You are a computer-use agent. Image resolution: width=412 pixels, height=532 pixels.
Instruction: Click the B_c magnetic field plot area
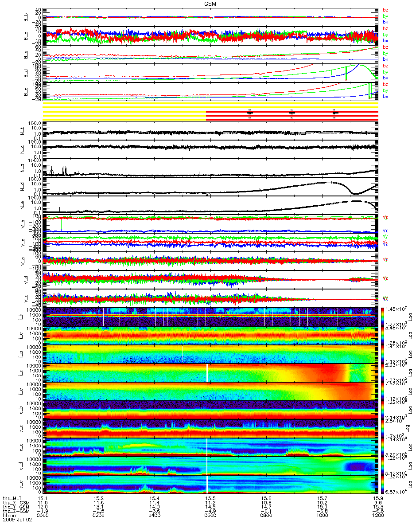click(x=210, y=35)
